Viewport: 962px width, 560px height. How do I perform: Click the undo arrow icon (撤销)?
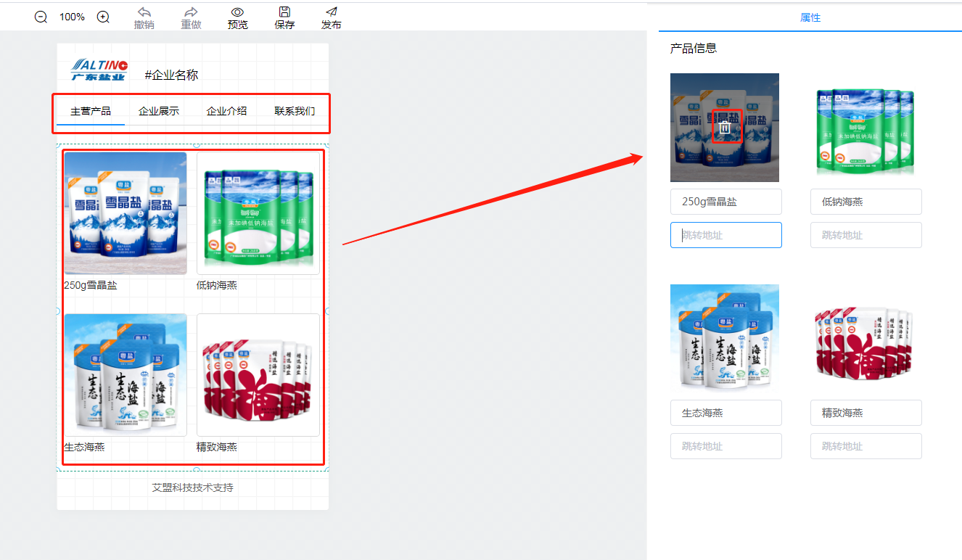coord(144,12)
